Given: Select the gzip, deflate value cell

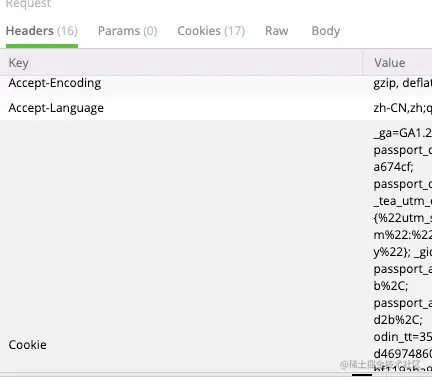Looking at the screenshot, I should (402, 83).
